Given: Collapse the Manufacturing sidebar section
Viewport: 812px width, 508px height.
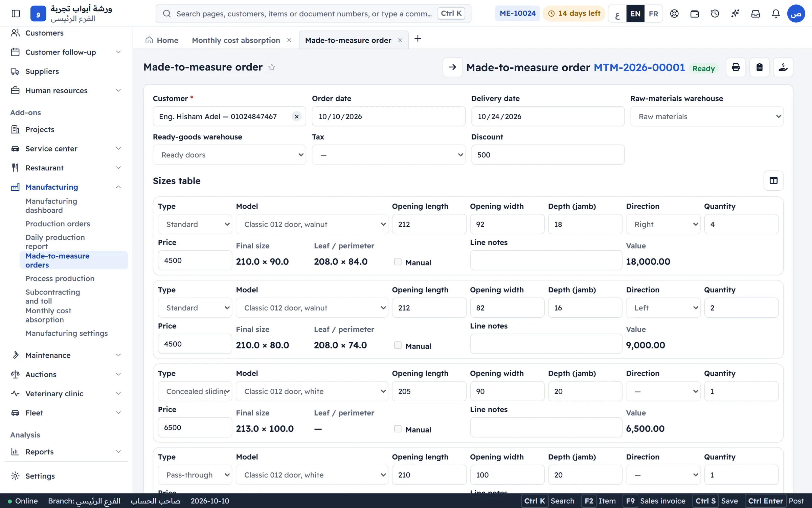Looking at the screenshot, I should (118, 187).
